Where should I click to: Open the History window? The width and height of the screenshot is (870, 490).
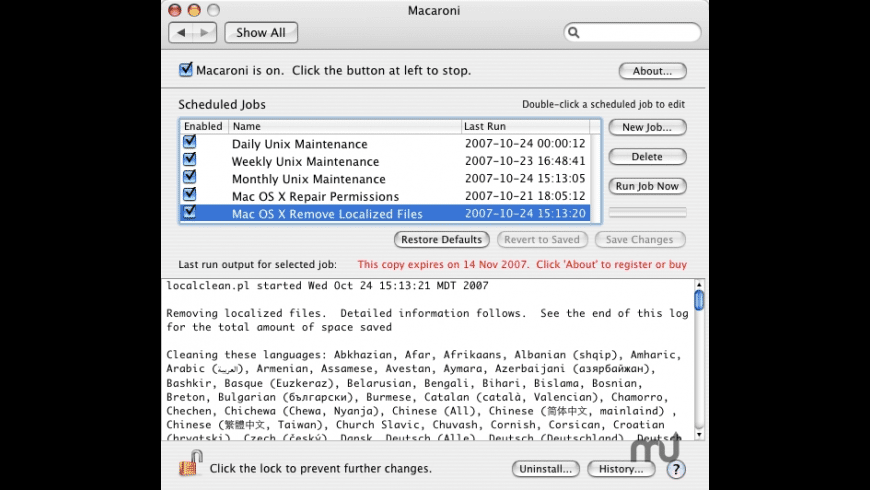point(621,469)
